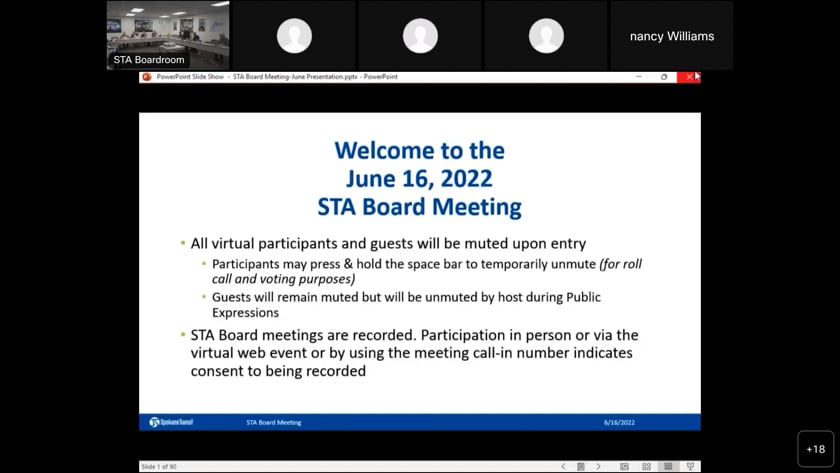Image resolution: width=840 pixels, height=473 pixels.
Task: Click the 6/16/2022 footer date
Action: tap(619, 422)
